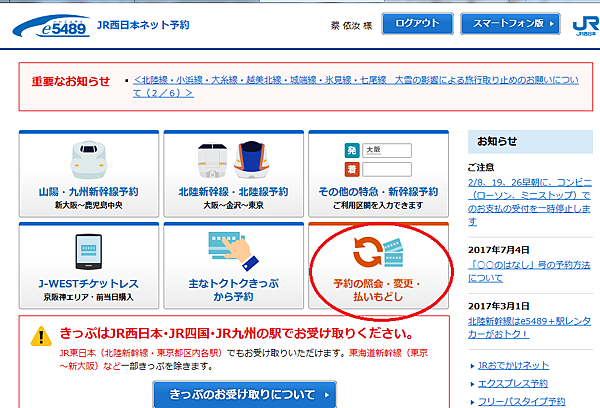This screenshot has width=600, height=408.
Task: Click the yellow warning triangle icon
Action: coord(41,336)
